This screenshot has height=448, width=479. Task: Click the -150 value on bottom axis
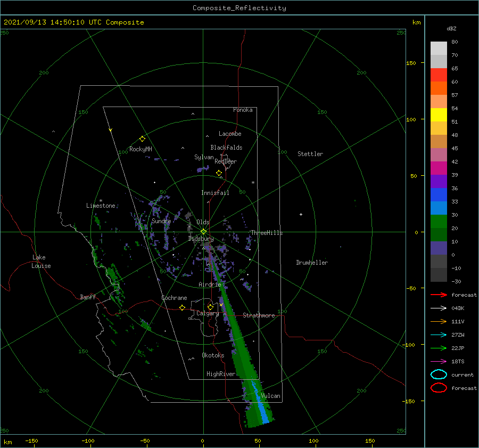[31, 441]
